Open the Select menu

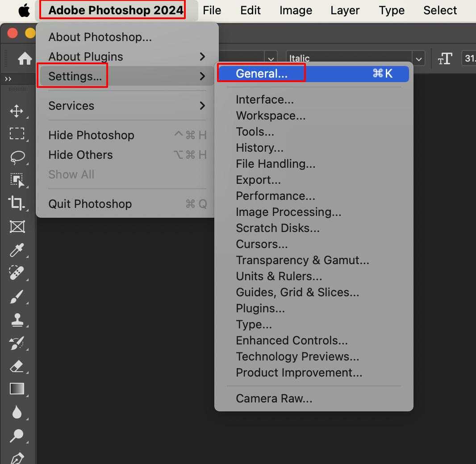pyautogui.click(x=440, y=10)
